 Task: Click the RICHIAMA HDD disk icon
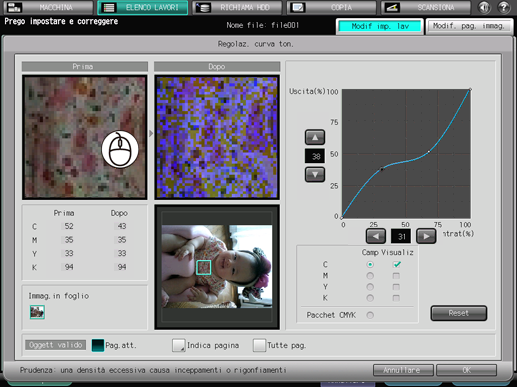point(203,8)
